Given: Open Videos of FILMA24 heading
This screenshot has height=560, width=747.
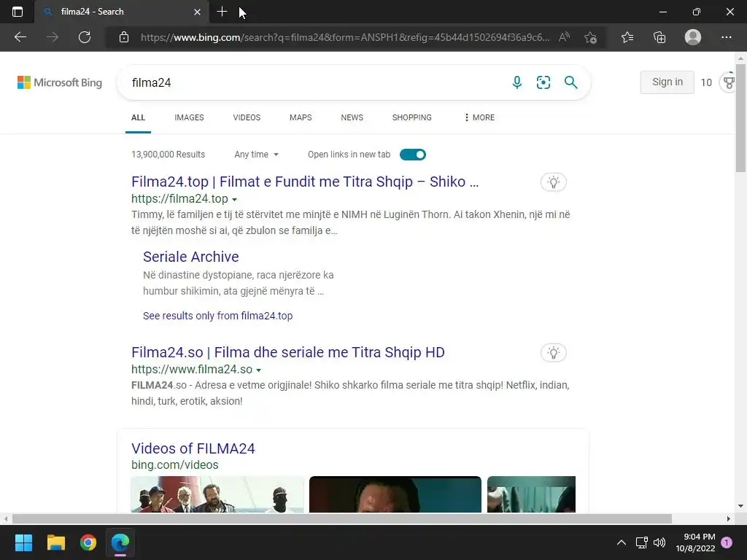Looking at the screenshot, I should pyautogui.click(x=193, y=448).
